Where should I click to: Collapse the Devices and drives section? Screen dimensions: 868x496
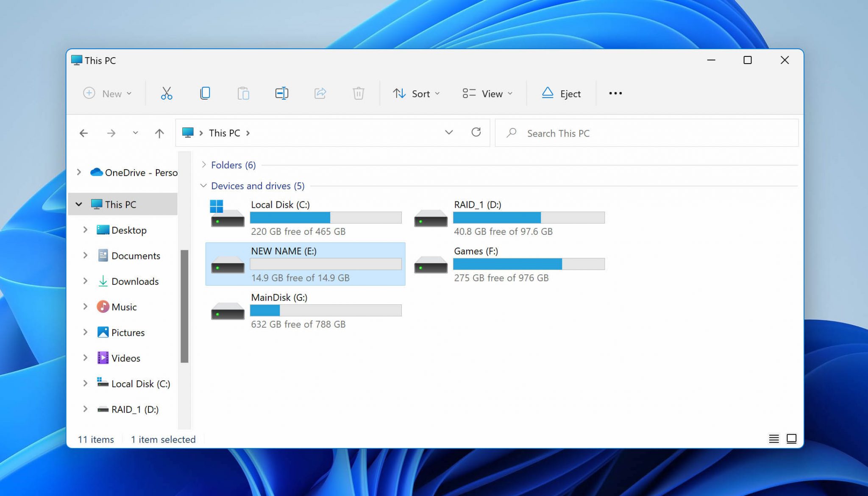click(204, 185)
